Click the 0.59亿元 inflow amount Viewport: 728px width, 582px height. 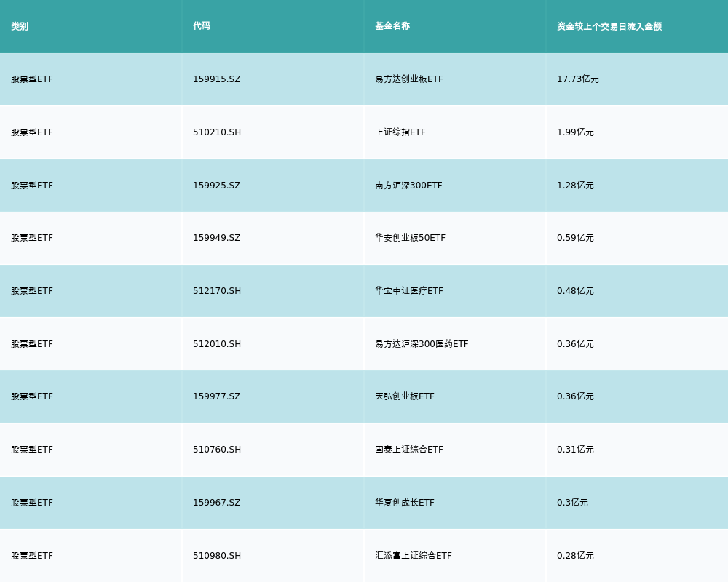click(575, 238)
